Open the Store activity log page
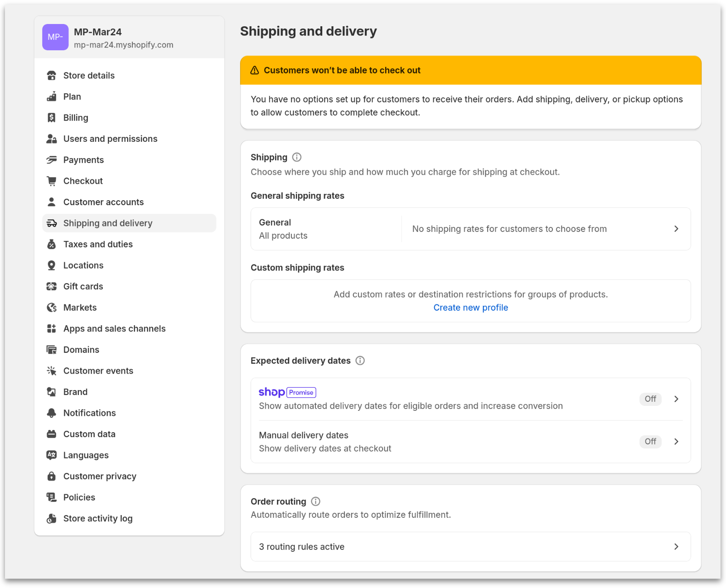Image resolution: width=726 pixels, height=588 pixels. pyautogui.click(x=98, y=519)
